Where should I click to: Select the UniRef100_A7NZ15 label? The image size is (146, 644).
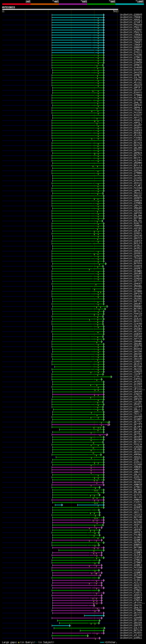click(x=131, y=394)
